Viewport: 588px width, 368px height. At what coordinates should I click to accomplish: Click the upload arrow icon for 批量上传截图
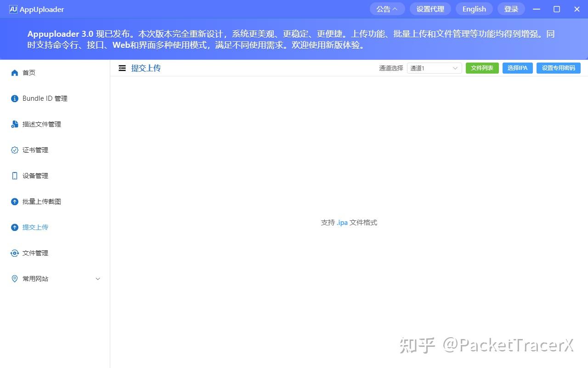click(x=15, y=201)
